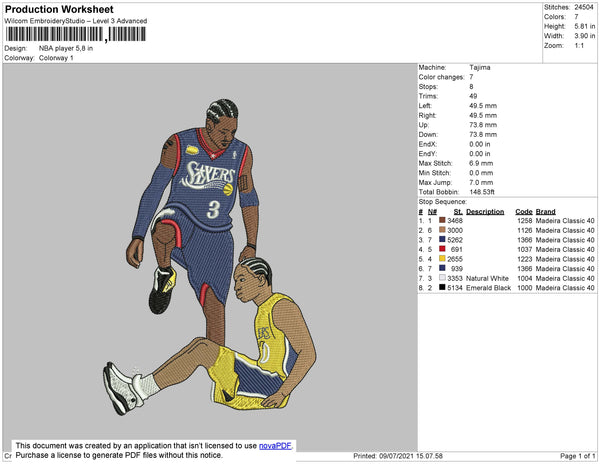Viewport: 600px width, 464px height.
Task: Click the 'Colorway 1' value
Action: (56, 58)
